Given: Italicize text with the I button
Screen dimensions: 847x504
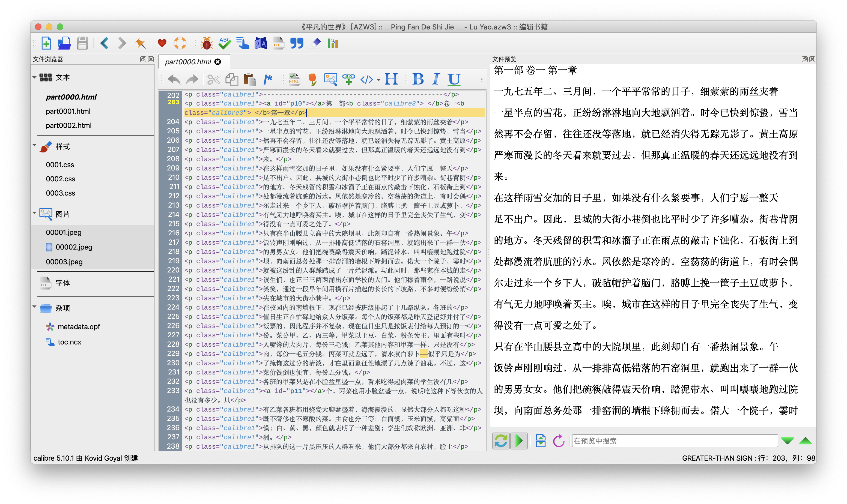Looking at the screenshot, I should [436, 79].
